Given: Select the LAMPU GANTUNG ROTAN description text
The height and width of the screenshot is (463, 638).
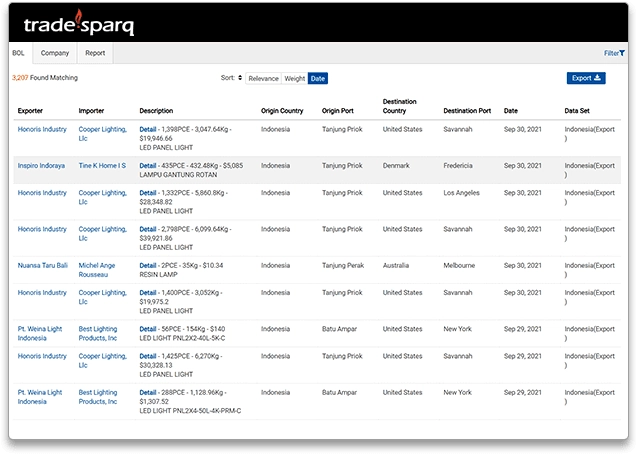Looking at the screenshot, I should click(x=178, y=175).
